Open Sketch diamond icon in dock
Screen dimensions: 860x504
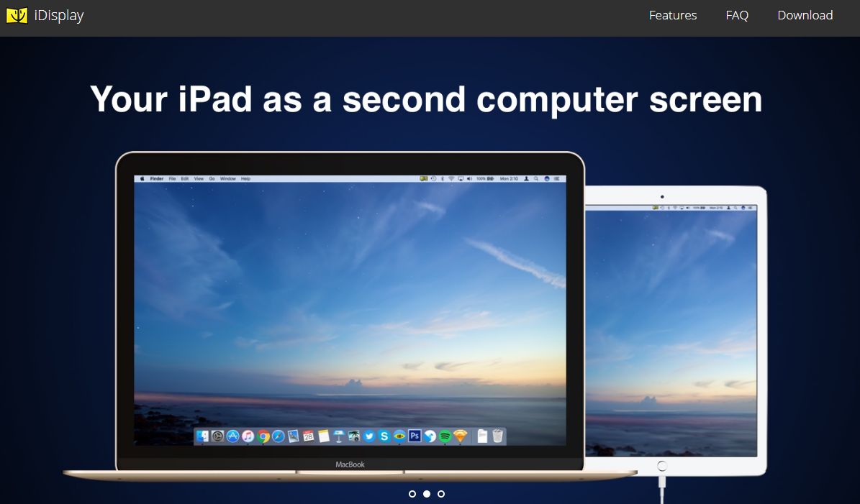point(460,436)
